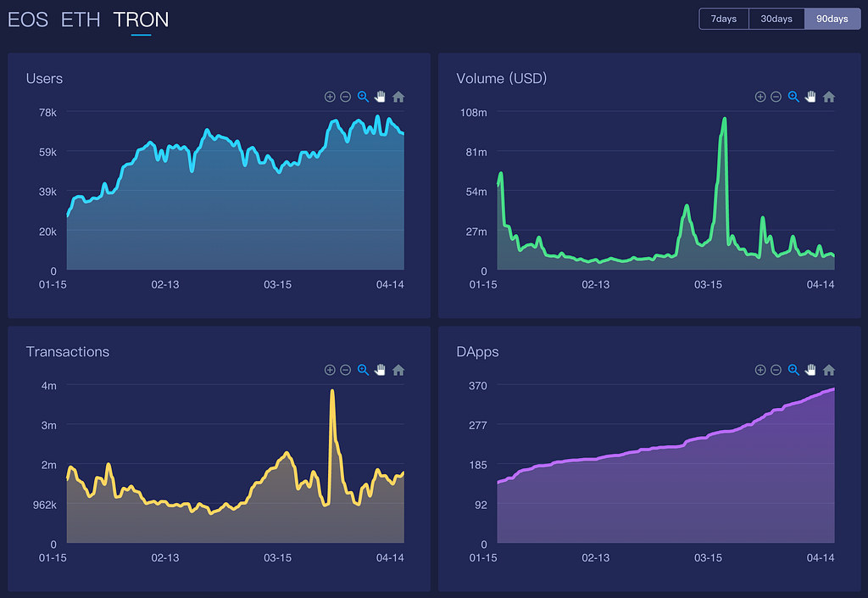868x598 pixels.
Task: Click the 02-13 date under Users chart
Action: (x=165, y=285)
